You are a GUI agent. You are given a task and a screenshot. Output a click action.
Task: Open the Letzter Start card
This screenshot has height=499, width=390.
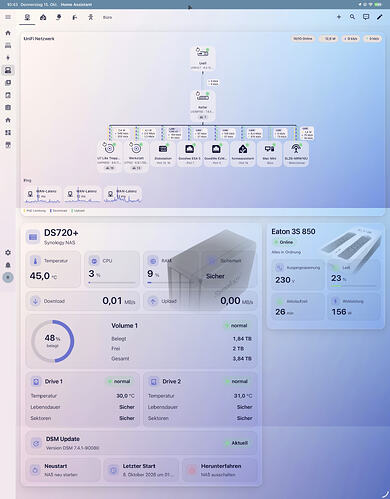click(x=141, y=470)
